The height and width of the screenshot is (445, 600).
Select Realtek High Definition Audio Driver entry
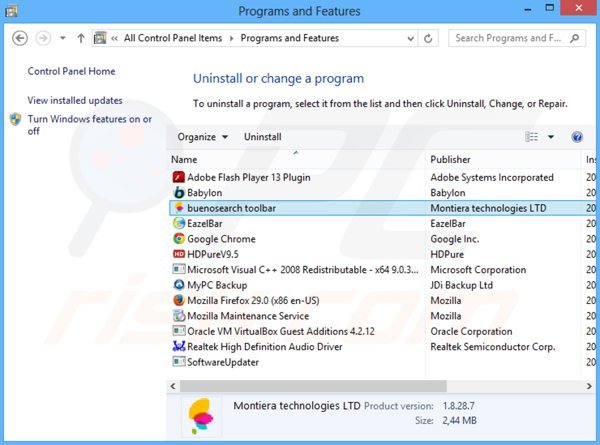click(264, 347)
